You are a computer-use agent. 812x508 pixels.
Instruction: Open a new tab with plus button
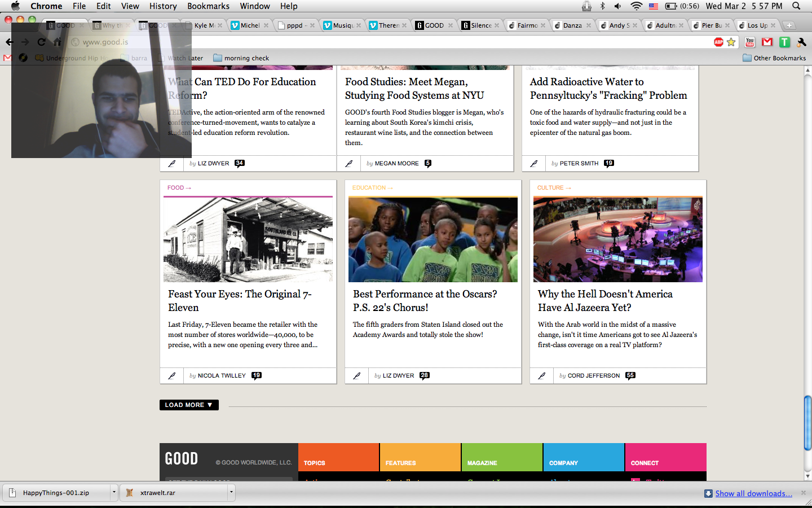(789, 25)
